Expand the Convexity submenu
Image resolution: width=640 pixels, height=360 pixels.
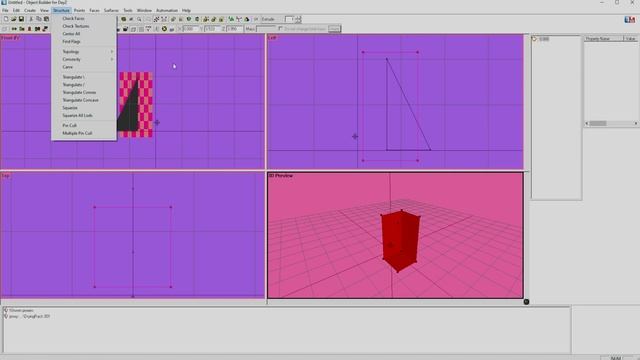[x=84, y=60]
